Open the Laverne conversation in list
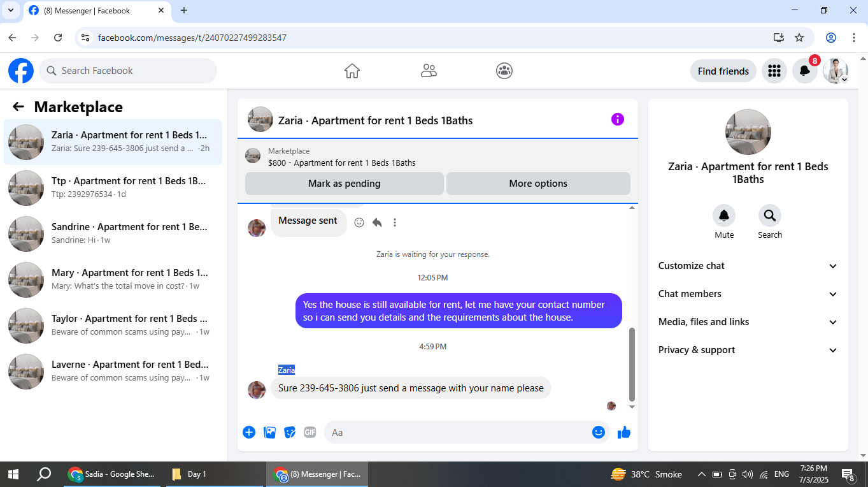Image resolution: width=868 pixels, height=487 pixels. click(x=113, y=372)
